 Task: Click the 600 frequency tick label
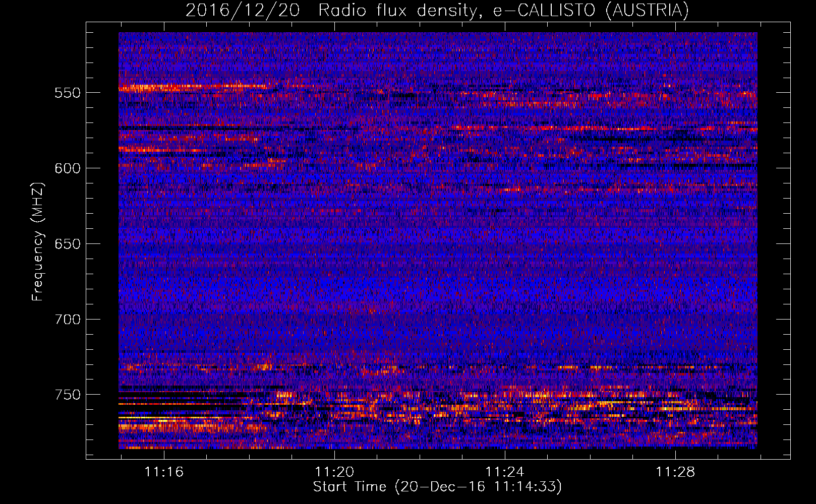click(68, 168)
